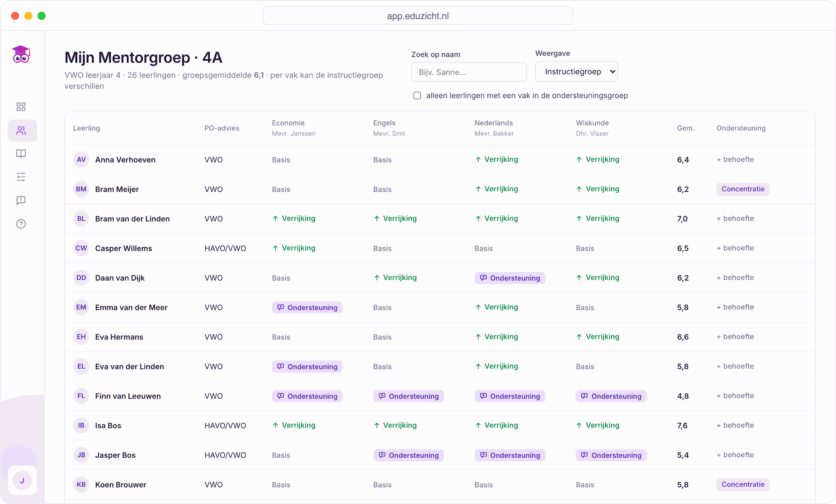836x504 pixels.
Task: Open the help question mark icon
Action: [x=21, y=224]
